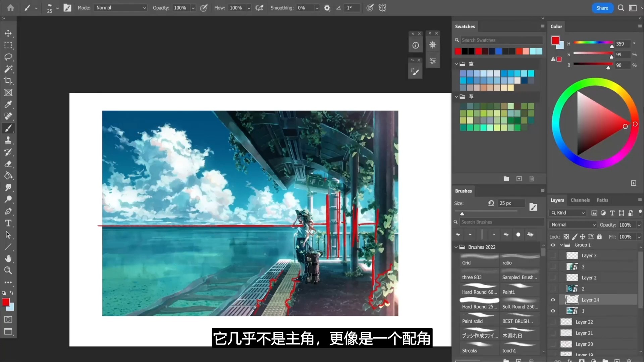Select the Paint Bucket tool

coord(8,176)
